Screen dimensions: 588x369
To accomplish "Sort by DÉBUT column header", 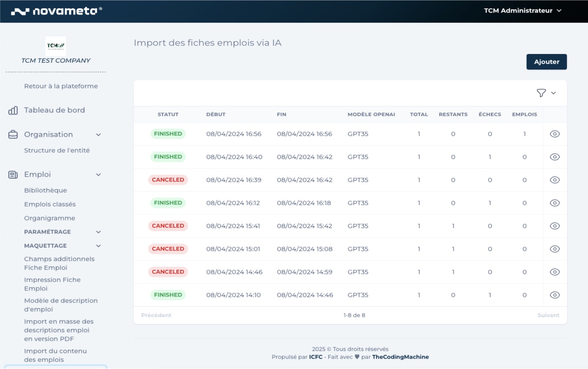I will 216,115.
